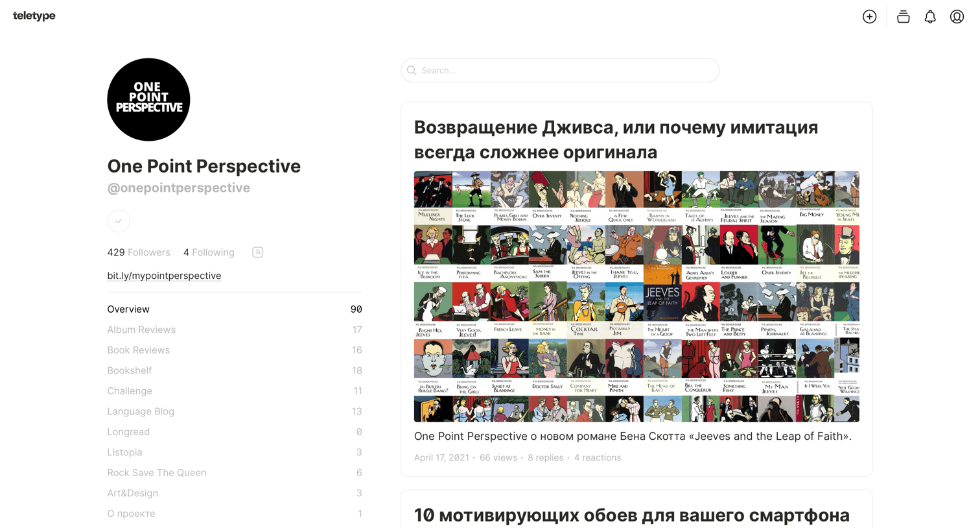
Task: Open the user account icon
Action: pos(957,17)
